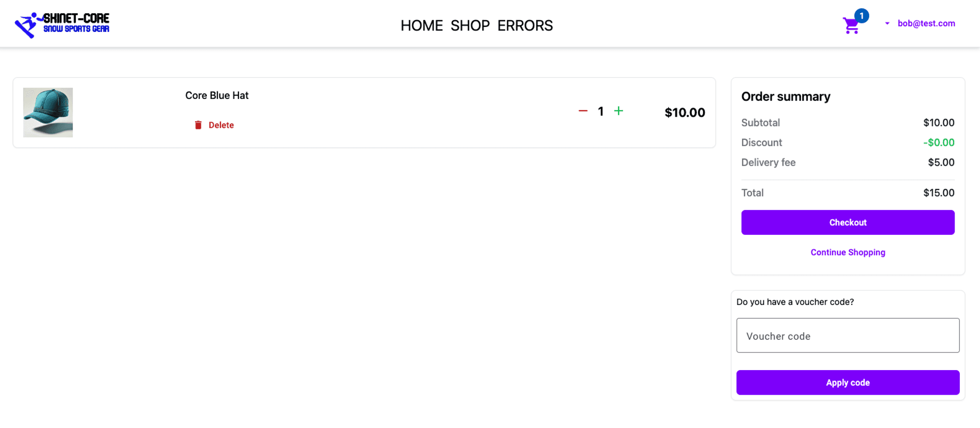Click the quantity number of the hat
The width and height of the screenshot is (980, 428).
pos(601,112)
